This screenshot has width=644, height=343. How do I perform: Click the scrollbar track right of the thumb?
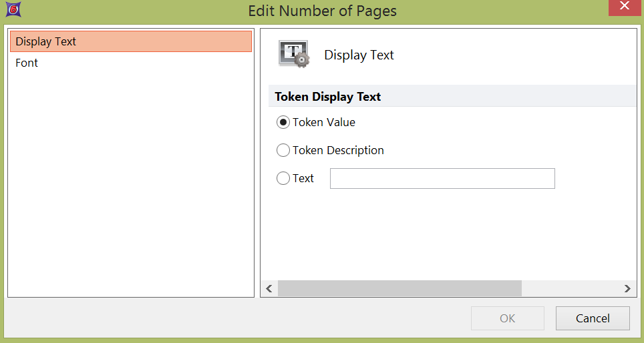coord(570,288)
